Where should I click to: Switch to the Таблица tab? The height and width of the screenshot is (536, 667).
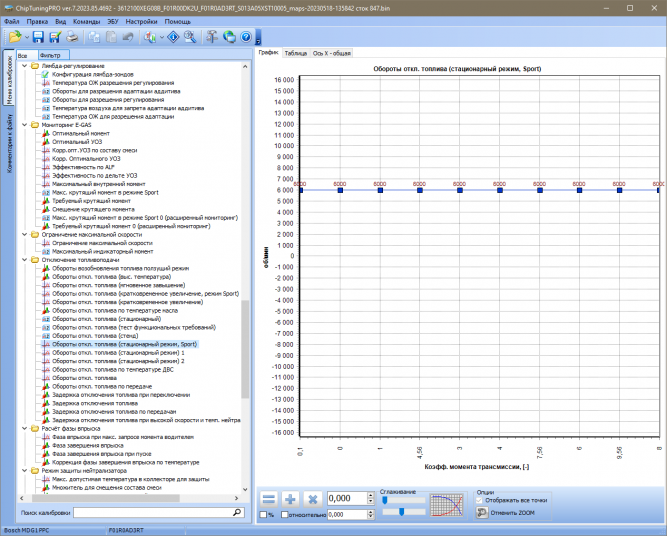[x=296, y=53]
